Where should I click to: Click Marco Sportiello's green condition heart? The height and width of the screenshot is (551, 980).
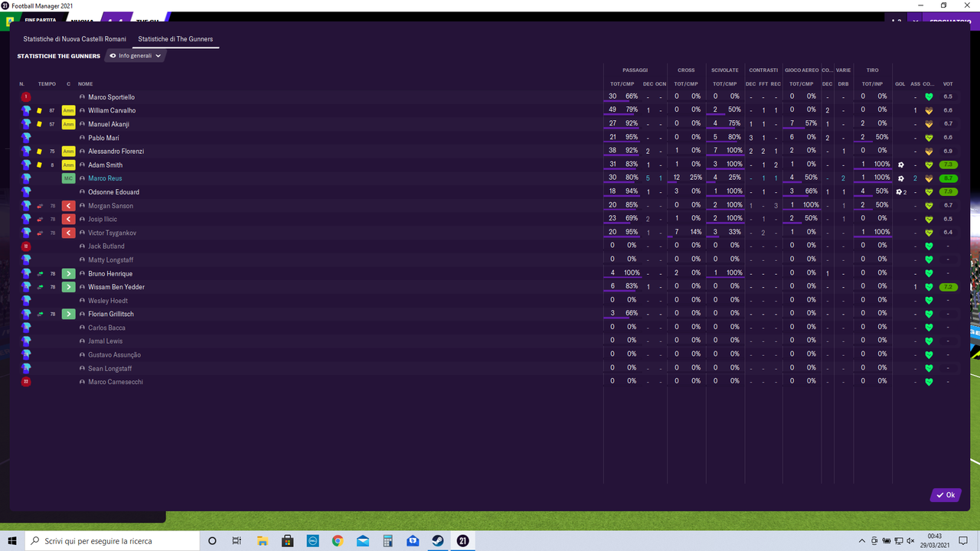(929, 97)
